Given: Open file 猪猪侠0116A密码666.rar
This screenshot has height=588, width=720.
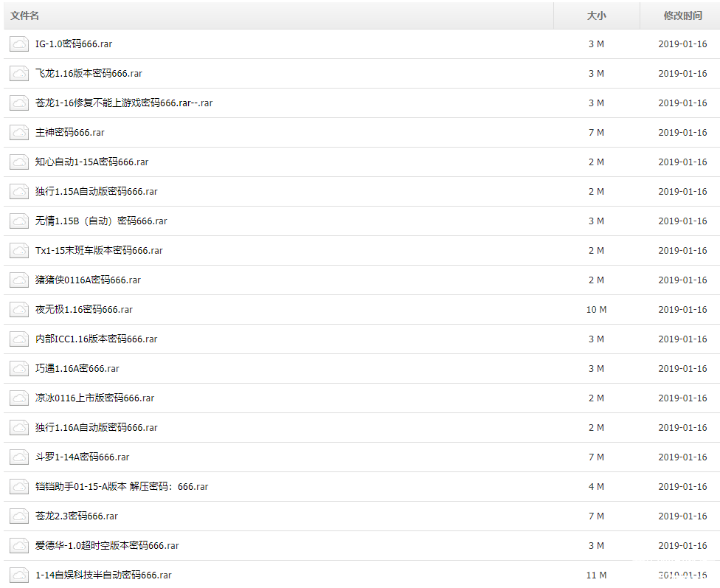Looking at the screenshot, I should pyautogui.click(x=89, y=280).
